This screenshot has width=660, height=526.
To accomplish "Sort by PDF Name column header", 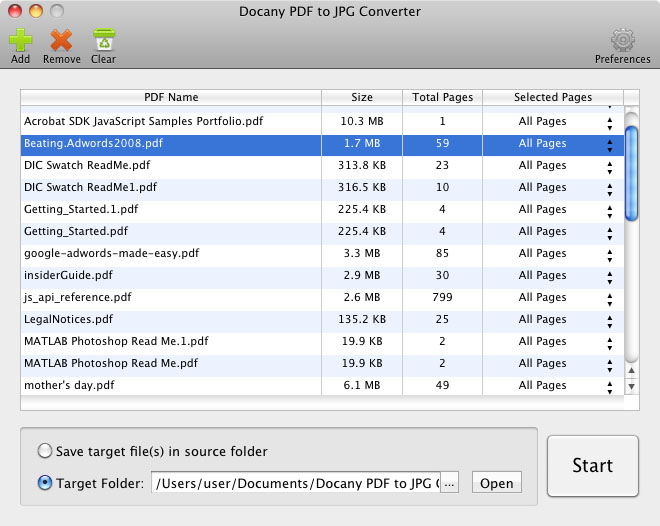I will 171,97.
